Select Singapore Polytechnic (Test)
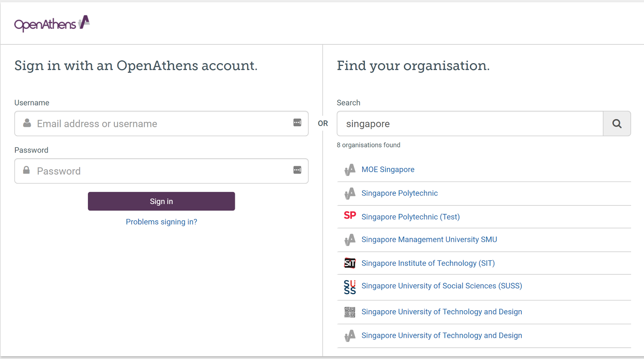Screen dimensions: 644x359 click(x=410, y=217)
